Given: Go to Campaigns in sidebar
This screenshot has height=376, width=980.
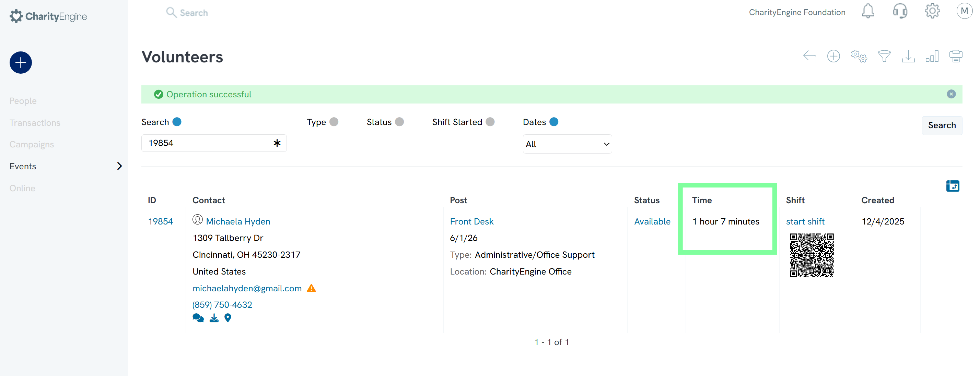Looking at the screenshot, I should click(x=32, y=144).
